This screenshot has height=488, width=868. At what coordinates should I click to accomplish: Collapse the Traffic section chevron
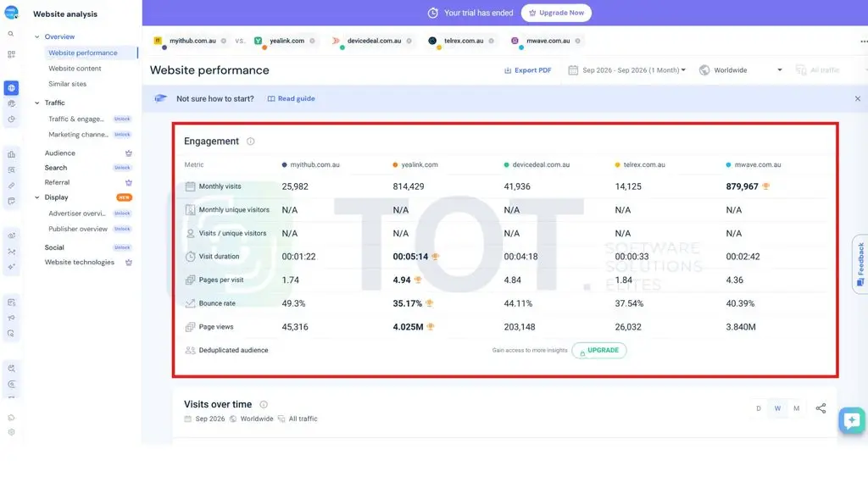[37, 103]
